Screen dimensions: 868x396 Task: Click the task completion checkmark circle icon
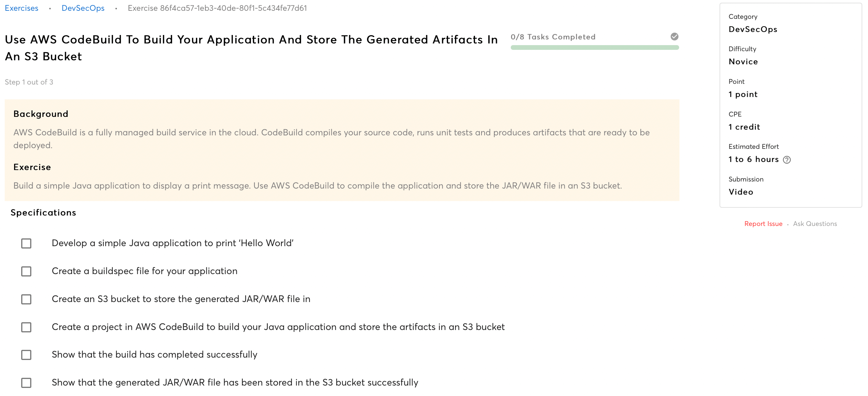pyautogui.click(x=674, y=36)
